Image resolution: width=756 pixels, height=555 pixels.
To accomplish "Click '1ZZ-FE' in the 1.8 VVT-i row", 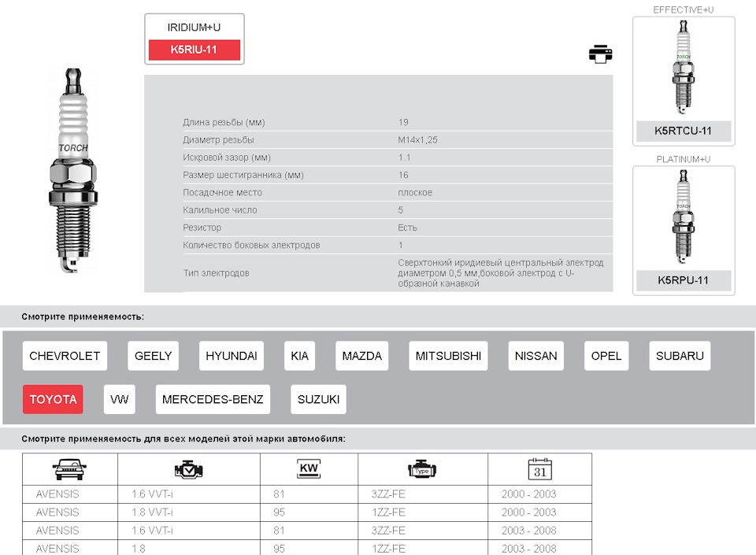I will pyautogui.click(x=388, y=512).
